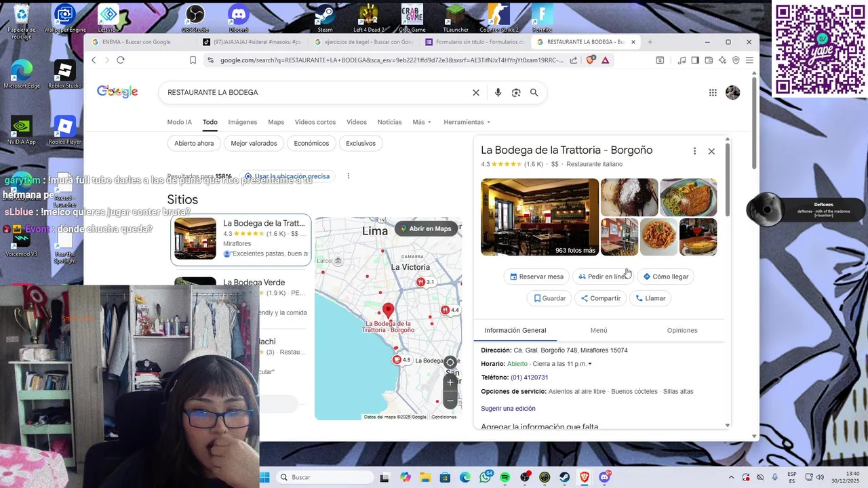This screenshot has width=868, height=488.
Task: Click the phone number (01) 4120731
Action: pyautogui.click(x=530, y=378)
